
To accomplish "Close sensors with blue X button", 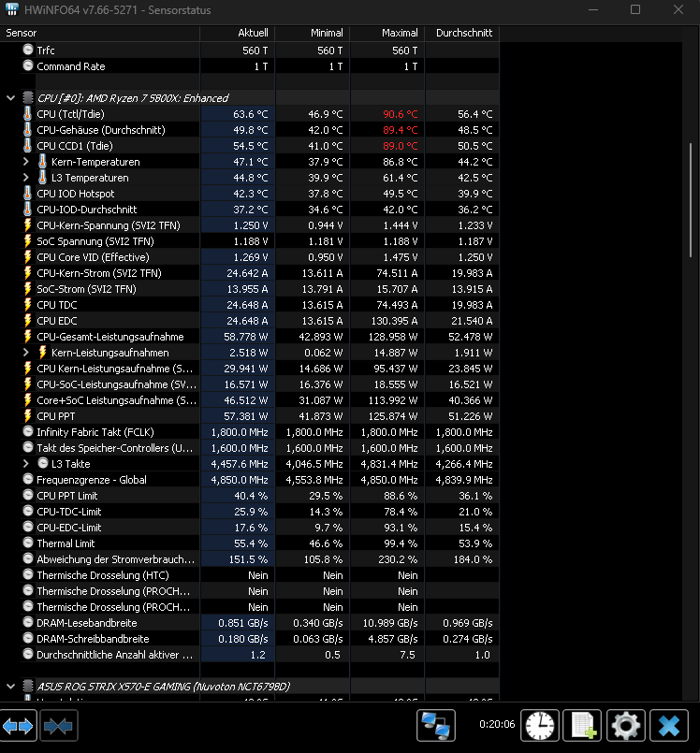I will point(669,725).
